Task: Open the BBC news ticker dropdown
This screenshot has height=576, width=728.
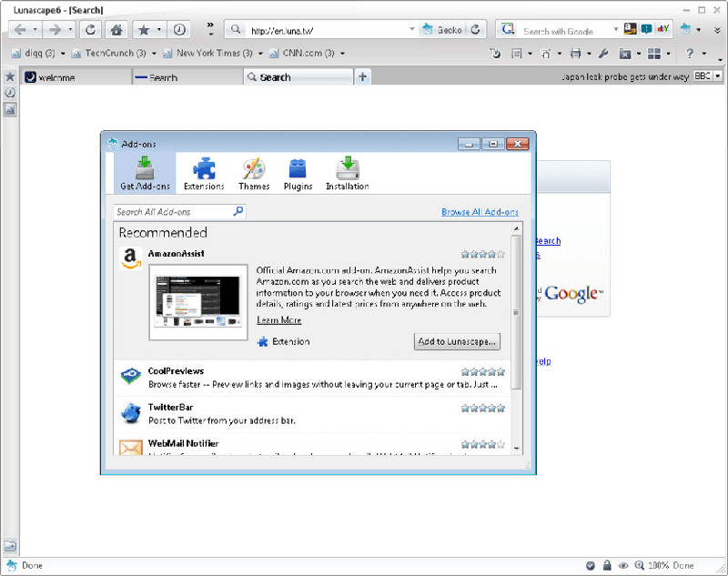Action: pos(718,76)
